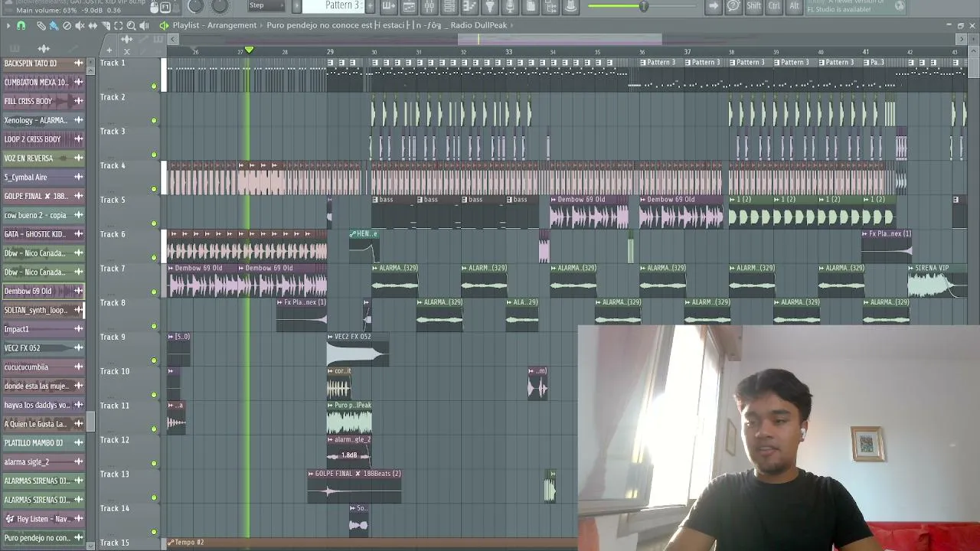Expand the arrow after Radio DullPeak
This screenshot has height=551, width=980.
point(511,25)
